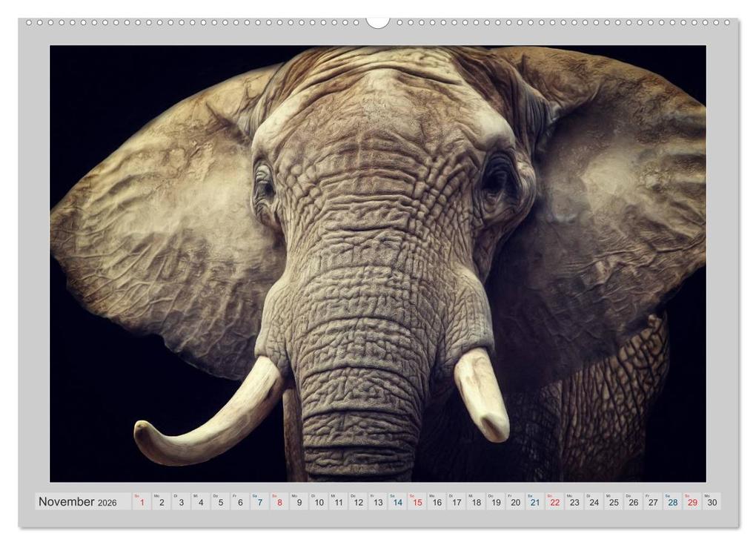Select day 21 in the calendar strip
Screen dimensions: 756x545
pyautogui.click(x=534, y=502)
